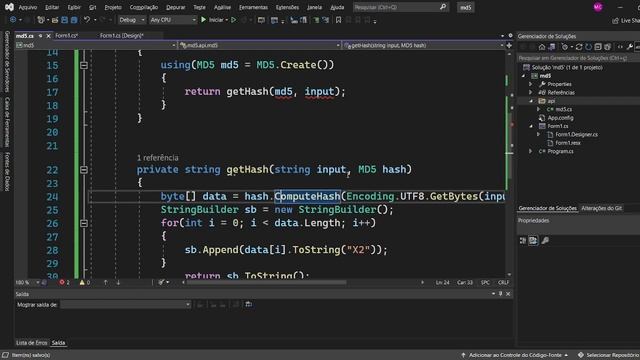The height and width of the screenshot is (360, 640).
Task: Click the New Project toolbar icon
Action: click(41, 20)
